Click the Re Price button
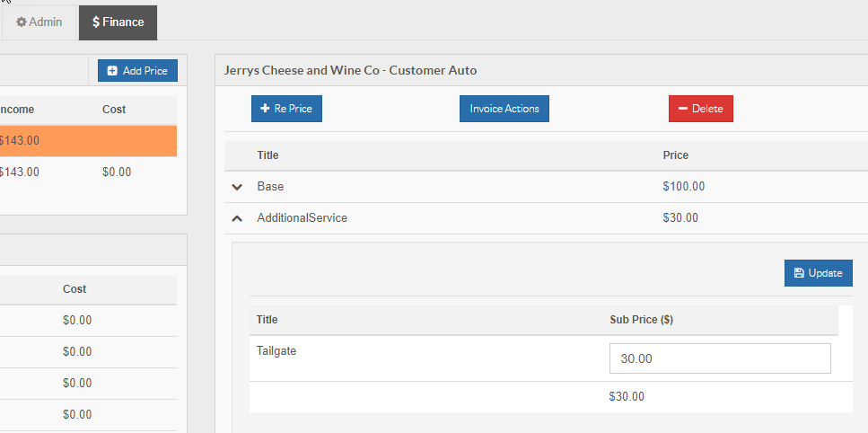This screenshot has width=868, height=433. 286,109
